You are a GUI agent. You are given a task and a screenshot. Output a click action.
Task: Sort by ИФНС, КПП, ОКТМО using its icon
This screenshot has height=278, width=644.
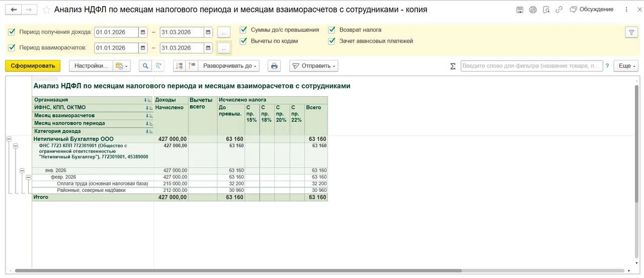[148, 108]
